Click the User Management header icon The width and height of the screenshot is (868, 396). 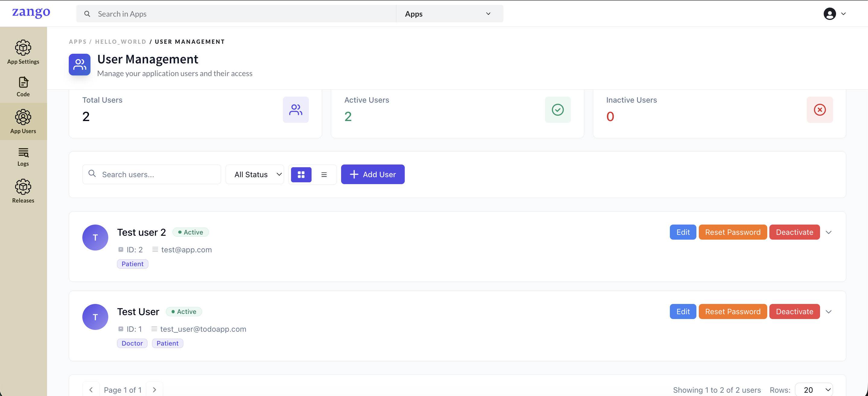[x=80, y=64]
